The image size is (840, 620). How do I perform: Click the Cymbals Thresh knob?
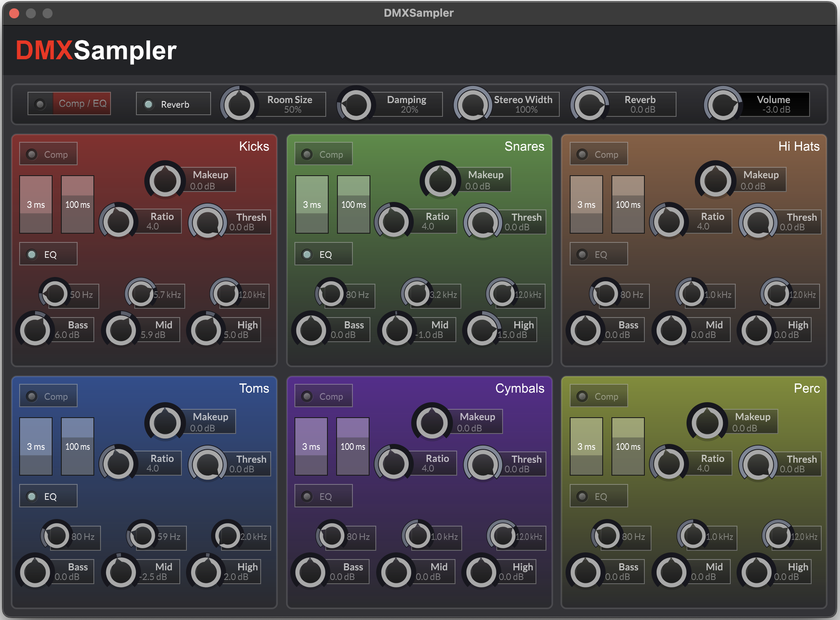click(483, 464)
